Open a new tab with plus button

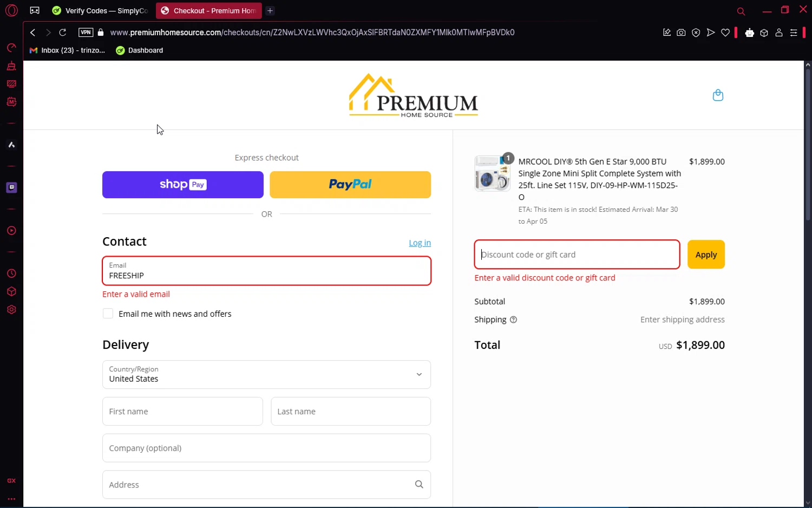pyautogui.click(x=270, y=11)
